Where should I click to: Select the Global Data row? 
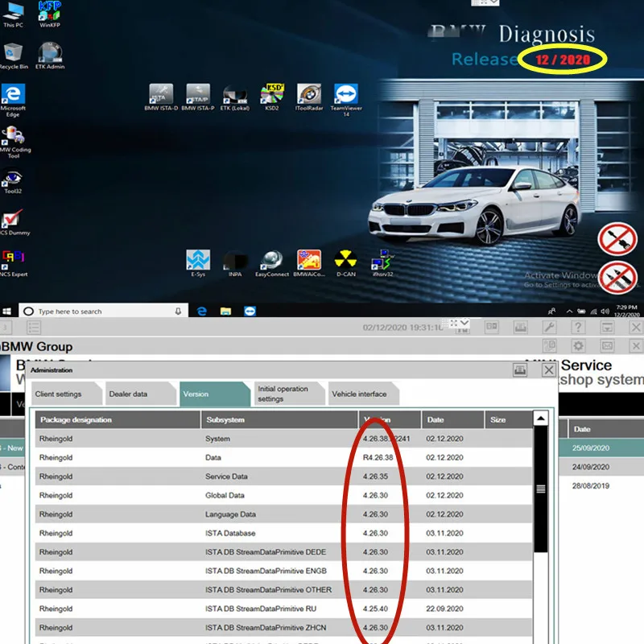pyautogui.click(x=283, y=495)
